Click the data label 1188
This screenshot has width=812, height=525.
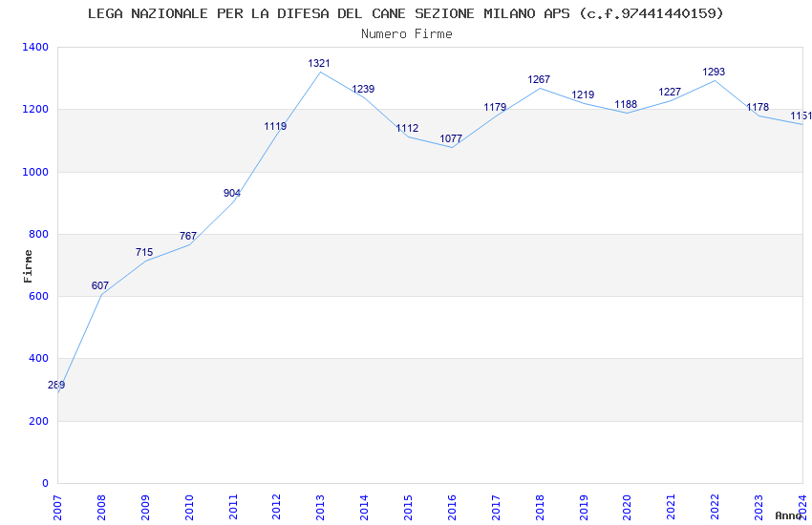pyautogui.click(x=626, y=104)
